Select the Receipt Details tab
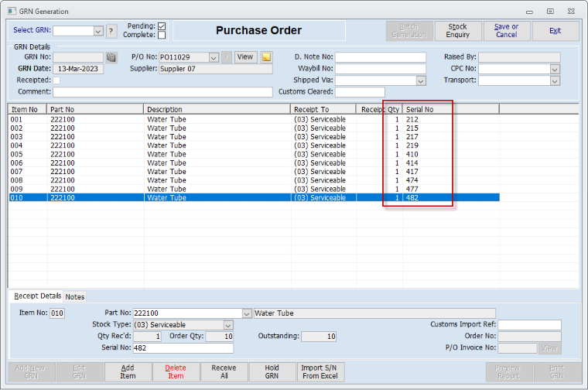Image resolution: width=588 pixels, height=390 pixels. pos(37,296)
